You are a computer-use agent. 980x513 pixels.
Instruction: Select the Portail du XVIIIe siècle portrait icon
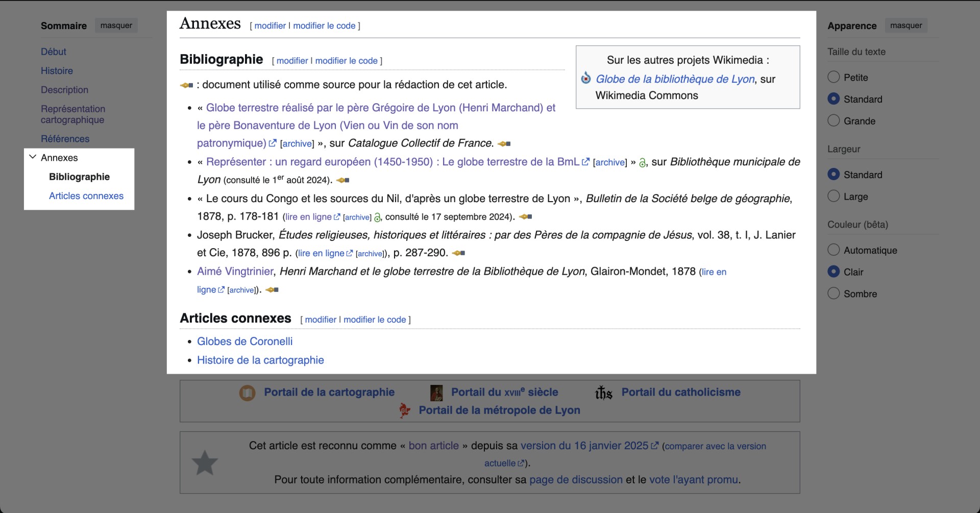click(x=436, y=393)
